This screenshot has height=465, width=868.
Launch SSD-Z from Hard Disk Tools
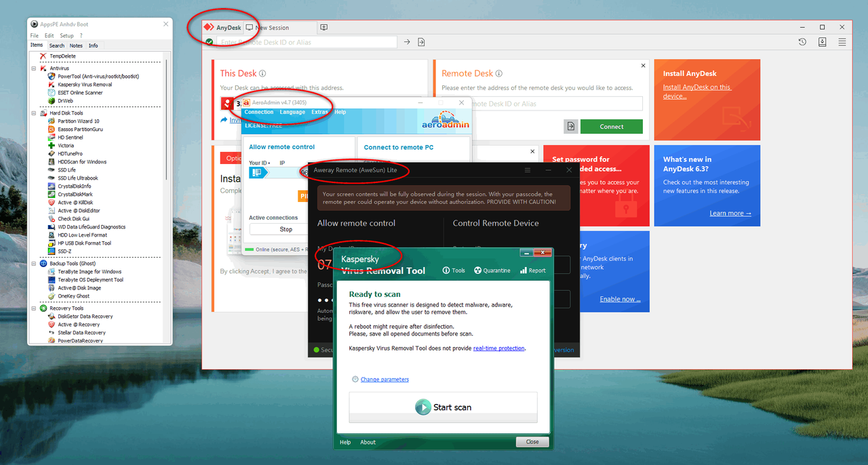click(65, 251)
